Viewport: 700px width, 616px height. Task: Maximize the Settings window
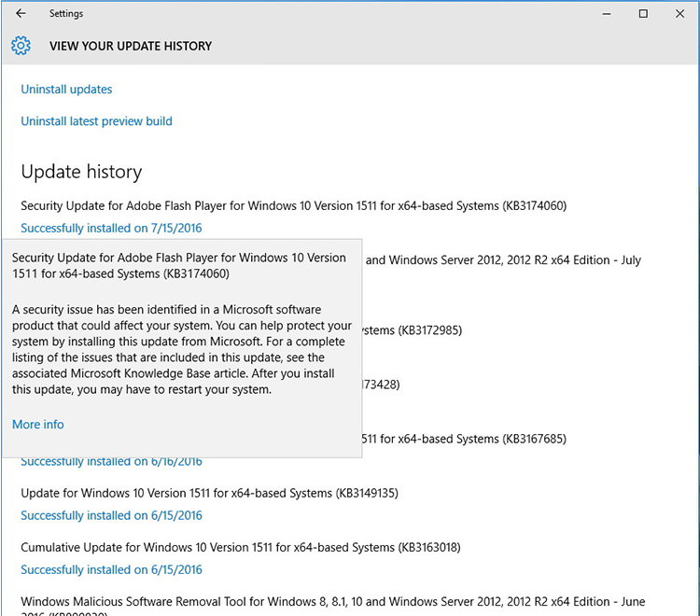pos(643,14)
